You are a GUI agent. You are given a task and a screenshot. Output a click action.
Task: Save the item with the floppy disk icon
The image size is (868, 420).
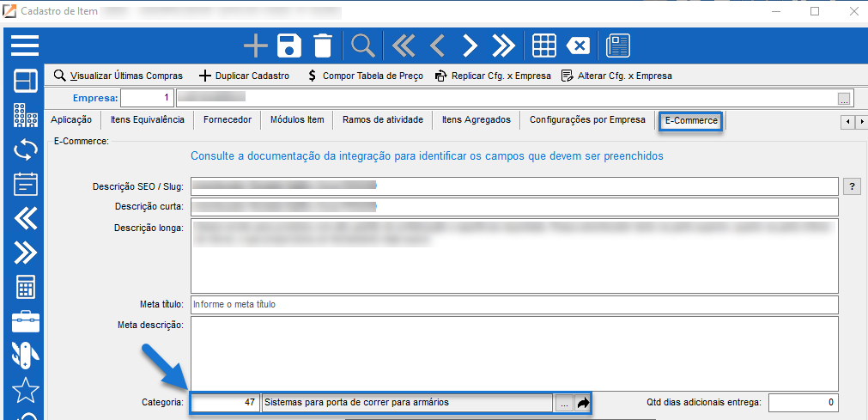pyautogui.click(x=289, y=46)
